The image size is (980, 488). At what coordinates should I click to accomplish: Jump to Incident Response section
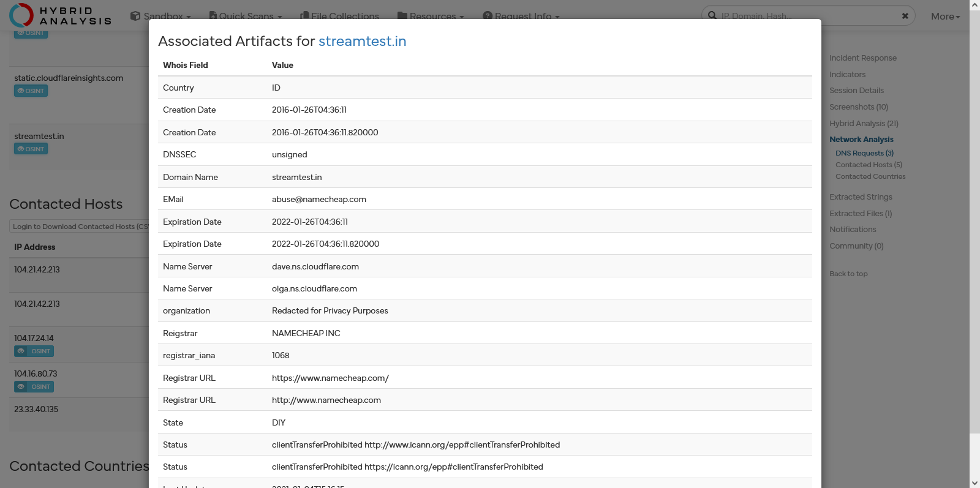[862, 58]
